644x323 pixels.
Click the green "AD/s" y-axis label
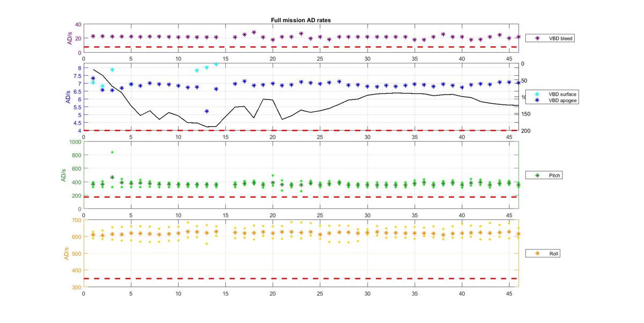(63, 175)
